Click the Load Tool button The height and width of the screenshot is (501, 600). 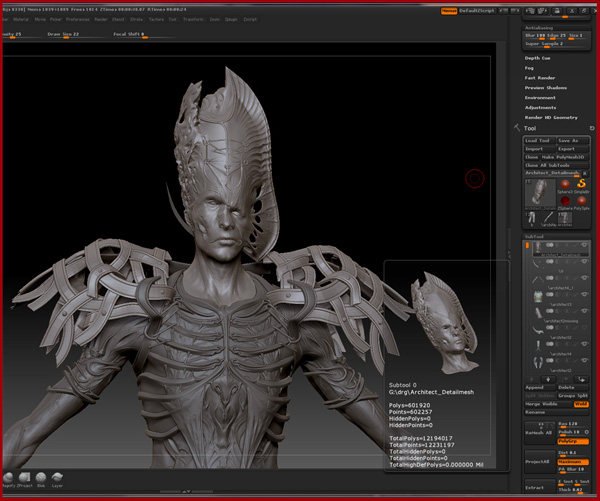click(x=539, y=141)
